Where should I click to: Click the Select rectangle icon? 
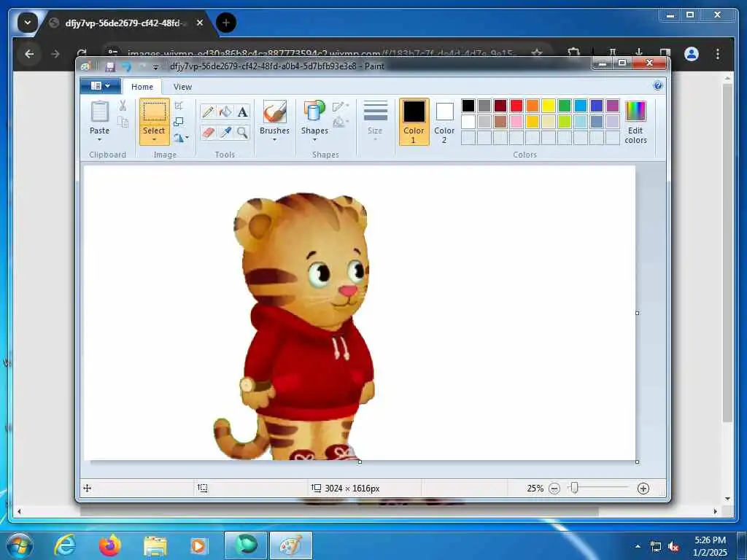[155, 112]
